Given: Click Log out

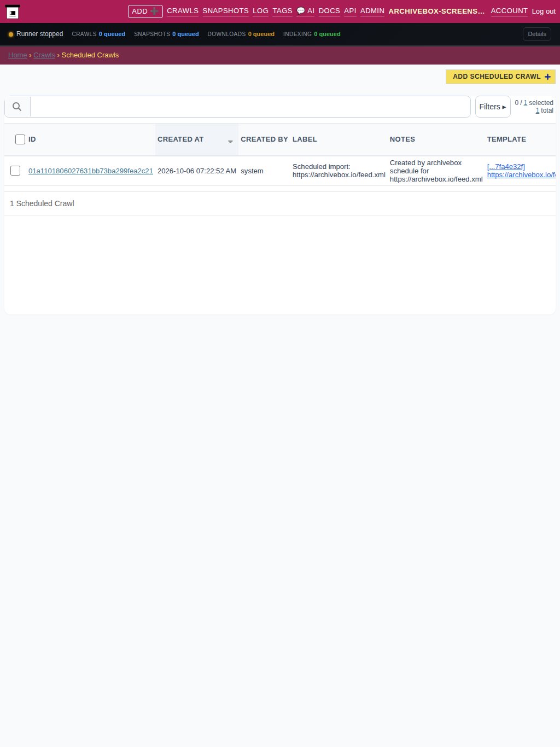Looking at the screenshot, I should [544, 11].
